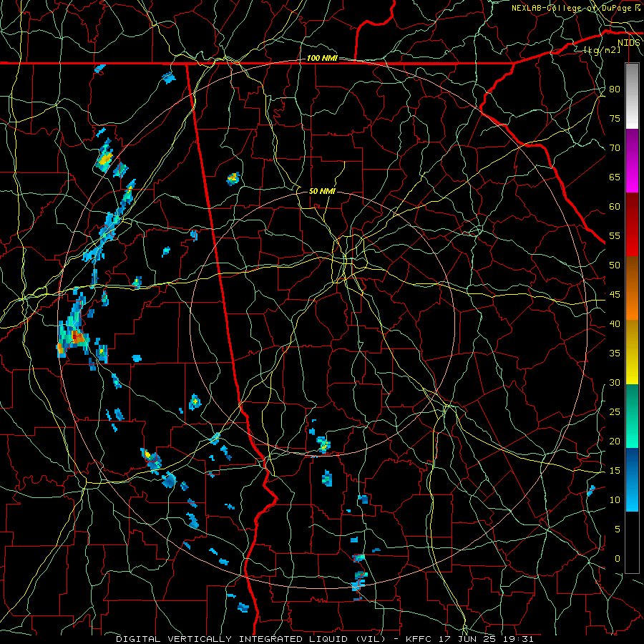Click the 80 value on the color scale
The width and height of the screenshot is (644, 644).
coord(615,89)
